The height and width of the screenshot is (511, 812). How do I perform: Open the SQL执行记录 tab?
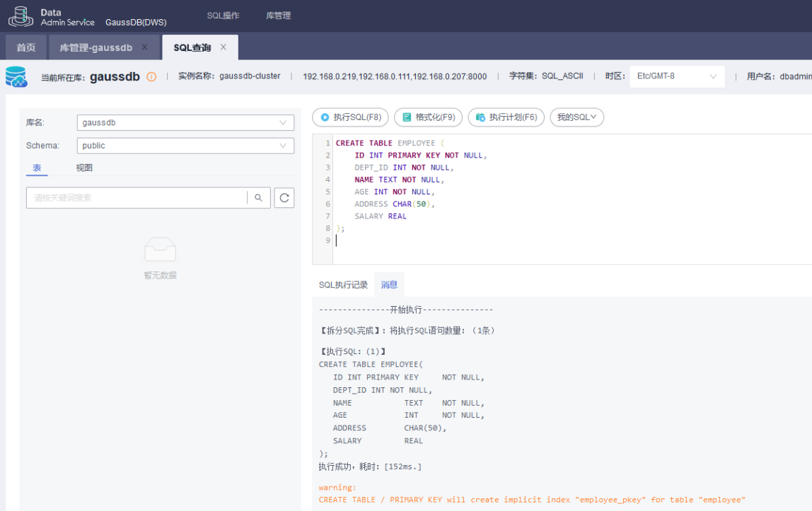point(343,285)
